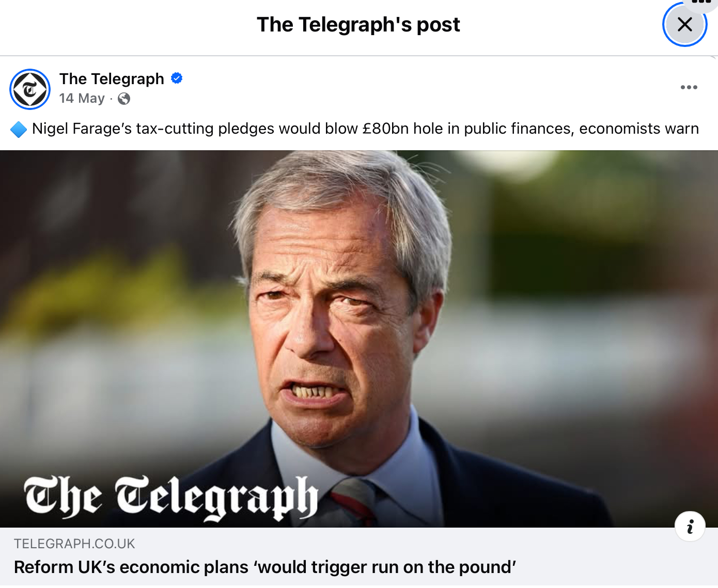
Task: Click the partially hidden dots above close button
Action: (701, 2)
